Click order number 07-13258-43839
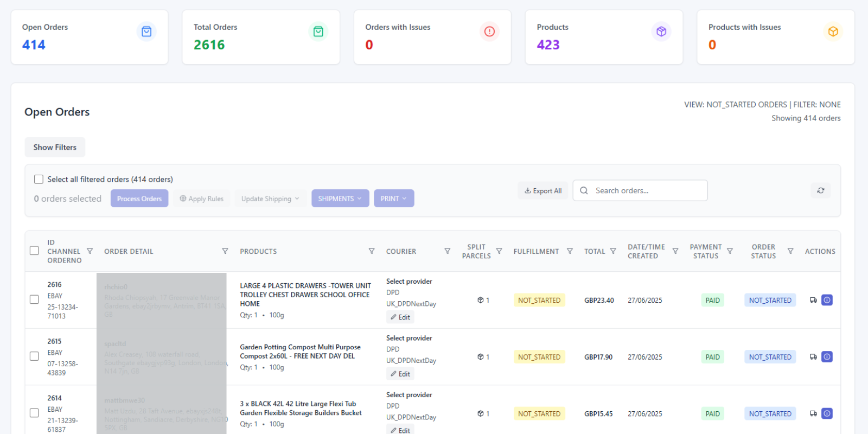 (62, 368)
